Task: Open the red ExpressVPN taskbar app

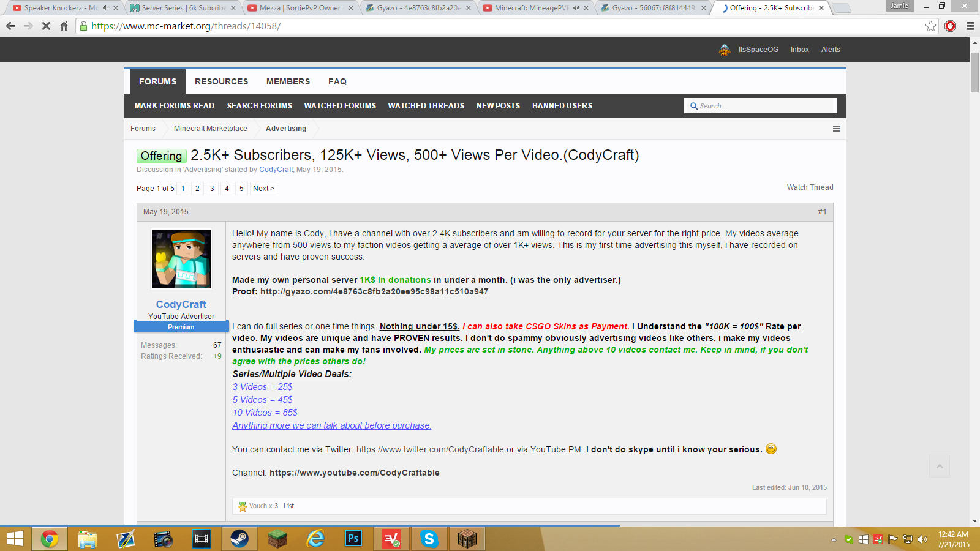Action: click(x=391, y=539)
